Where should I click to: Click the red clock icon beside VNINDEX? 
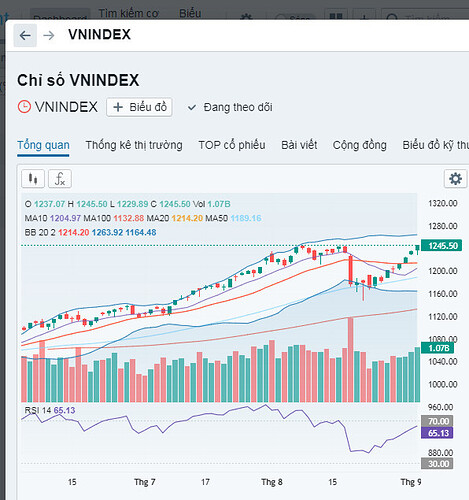(x=24, y=107)
